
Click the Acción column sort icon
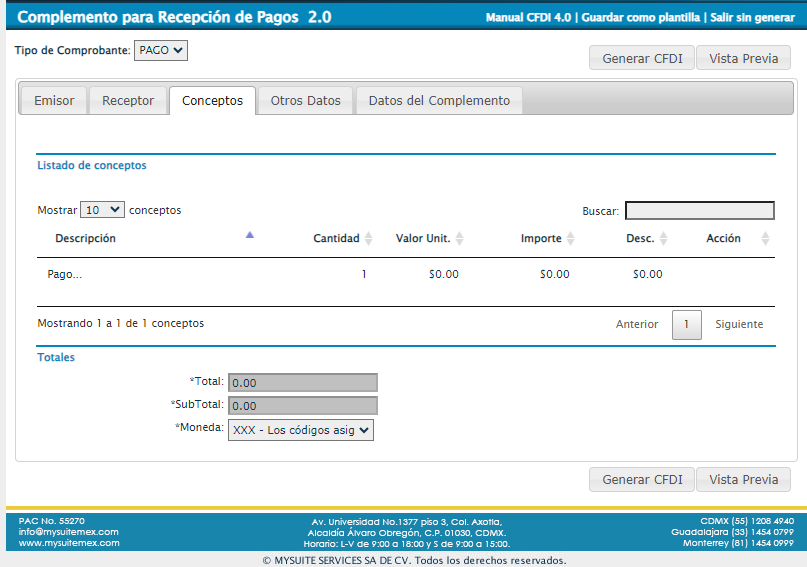point(765,239)
